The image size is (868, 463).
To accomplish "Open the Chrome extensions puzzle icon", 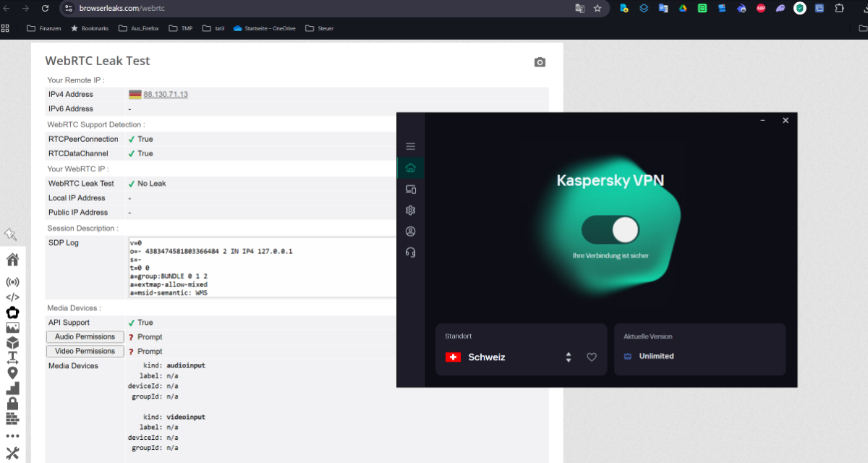I will (839, 9).
